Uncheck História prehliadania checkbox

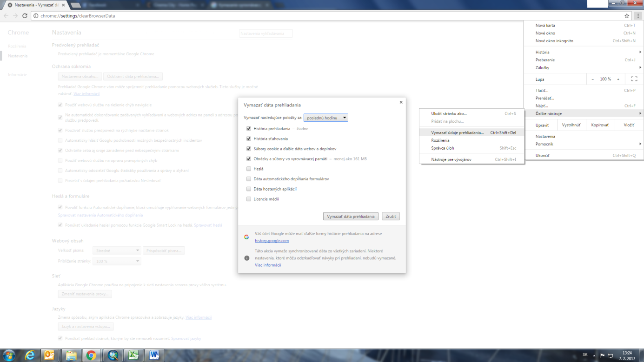click(x=249, y=129)
